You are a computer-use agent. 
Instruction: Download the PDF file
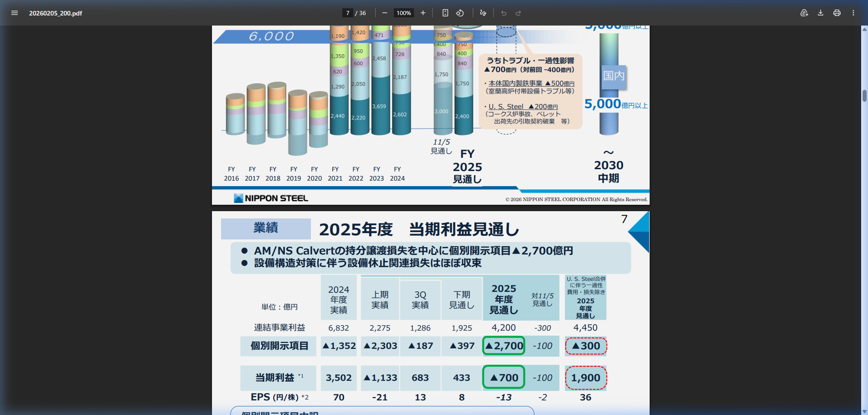coord(820,13)
